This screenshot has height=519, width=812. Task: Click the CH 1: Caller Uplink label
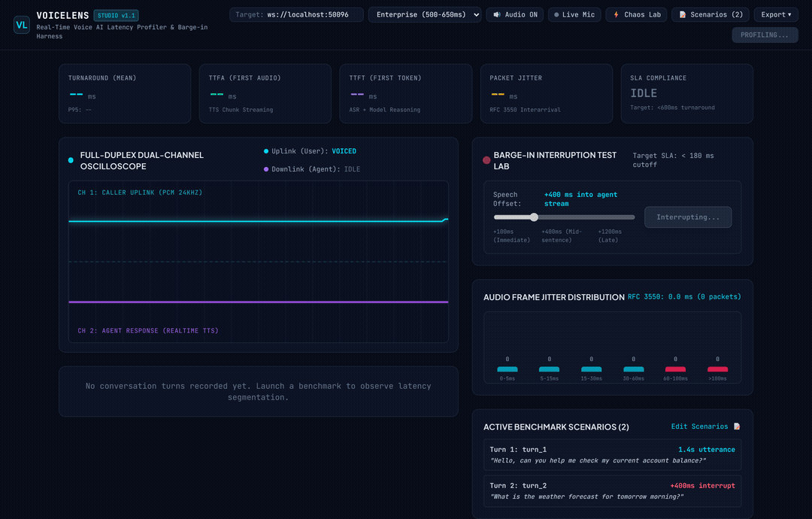[x=140, y=193]
